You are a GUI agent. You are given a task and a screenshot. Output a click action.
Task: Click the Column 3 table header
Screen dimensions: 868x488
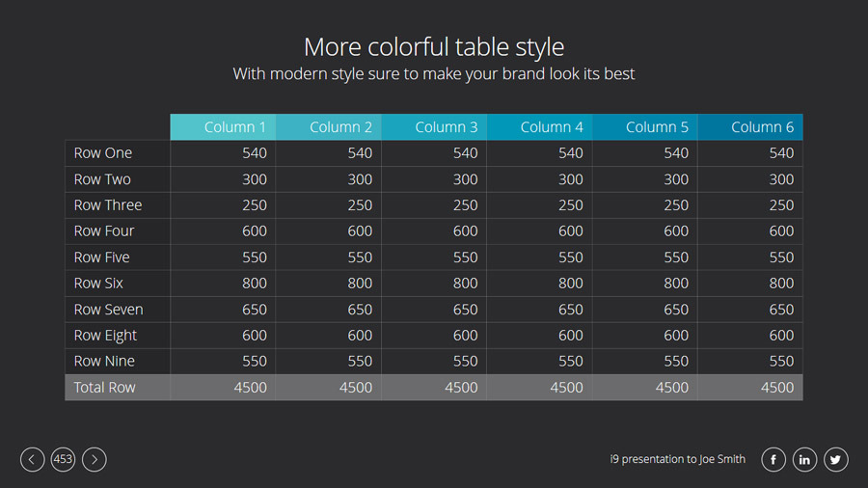(x=434, y=127)
